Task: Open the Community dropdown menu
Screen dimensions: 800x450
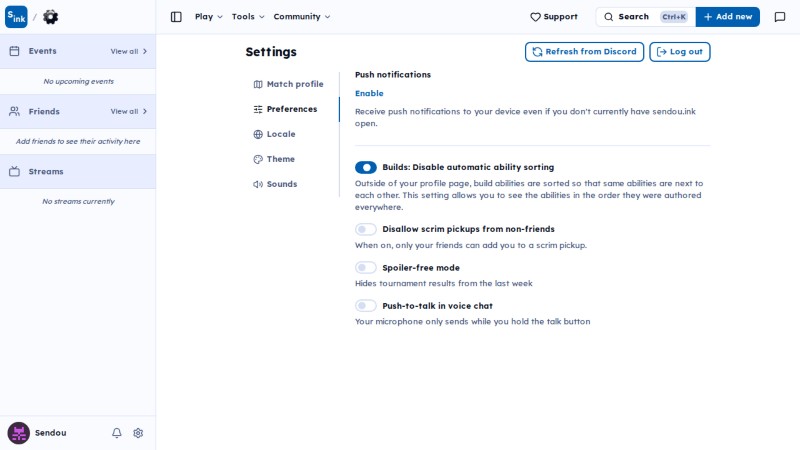Action: 302,17
